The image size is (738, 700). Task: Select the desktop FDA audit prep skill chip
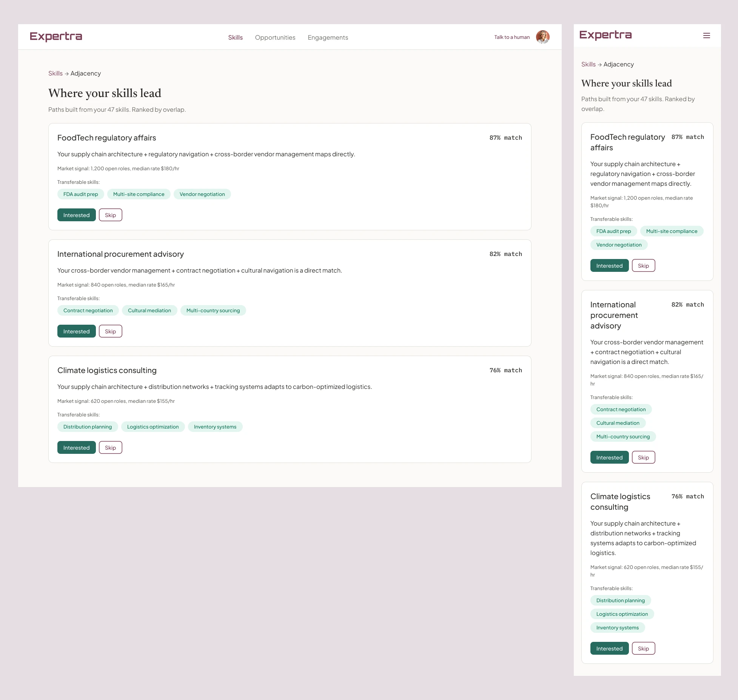(80, 194)
